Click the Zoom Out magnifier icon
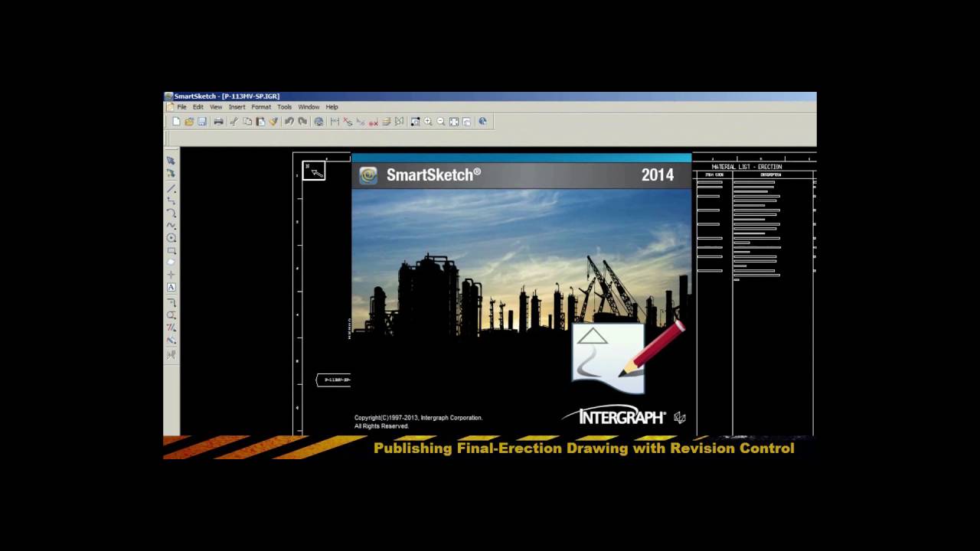This screenshot has height=551, width=980. click(x=441, y=122)
